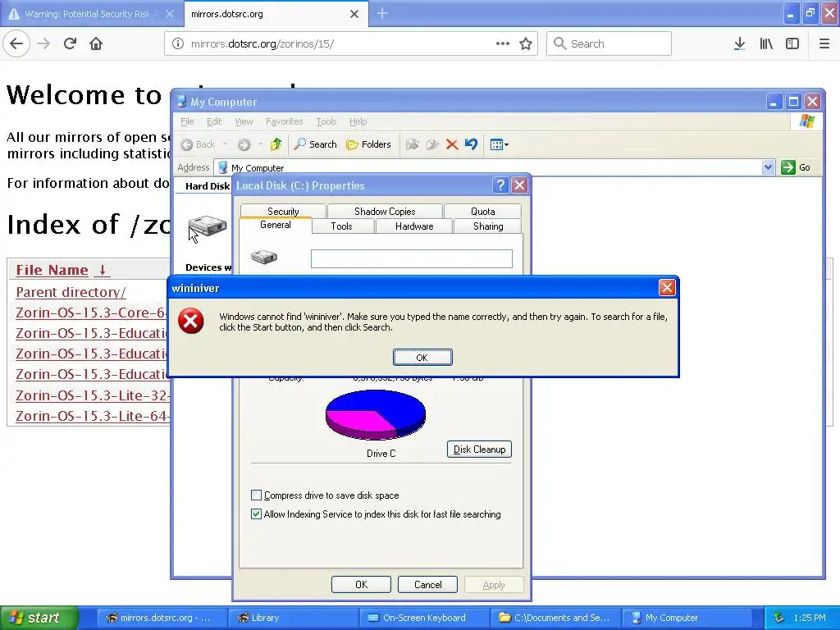Switch to the Warning: Potential Security Risk tab
This screenshot has height=630, width=840.
pyautogui.click(x=91, y=14)
